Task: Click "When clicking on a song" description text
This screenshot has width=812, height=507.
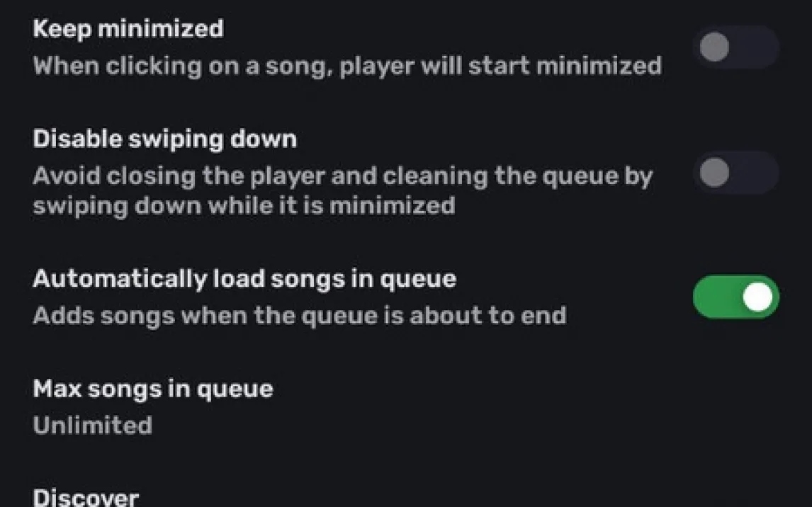Action: click(347, 66)
